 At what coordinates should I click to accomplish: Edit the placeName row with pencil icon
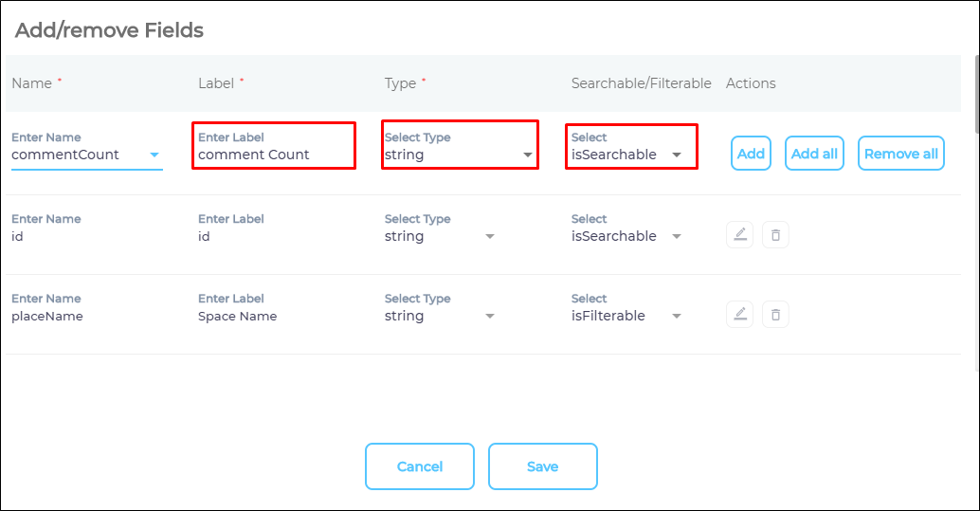coord(741,315)
